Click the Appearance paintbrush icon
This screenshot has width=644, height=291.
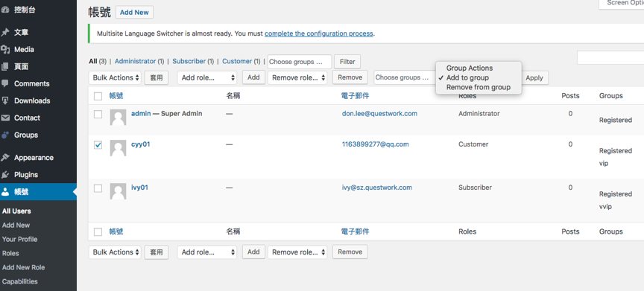point(5,157)
